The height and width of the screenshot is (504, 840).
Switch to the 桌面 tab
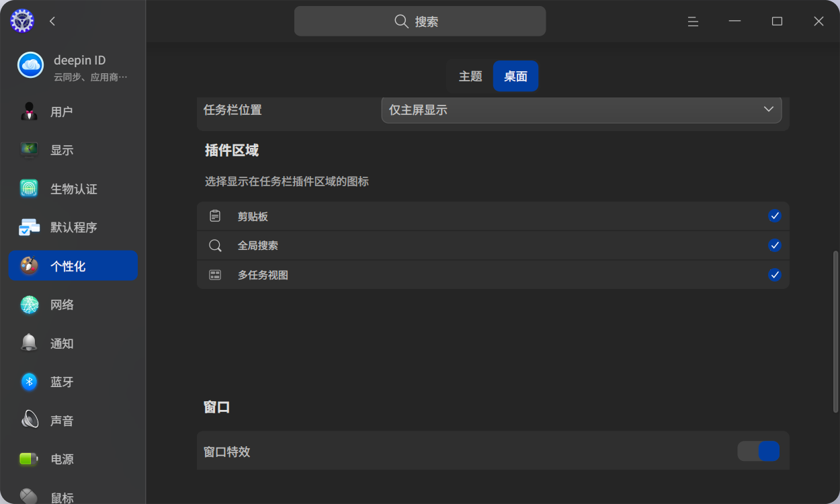coord(515,77)
